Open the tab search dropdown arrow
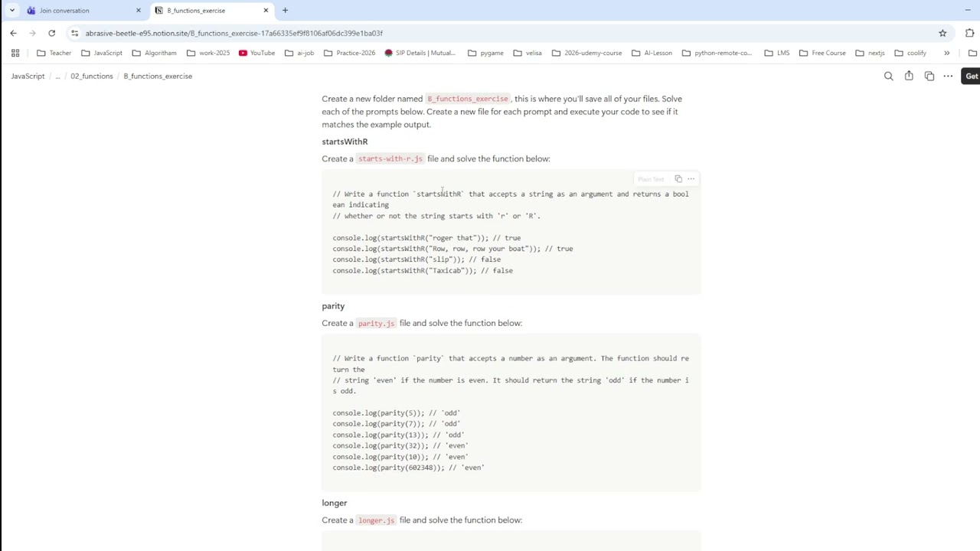 point(11,10)
